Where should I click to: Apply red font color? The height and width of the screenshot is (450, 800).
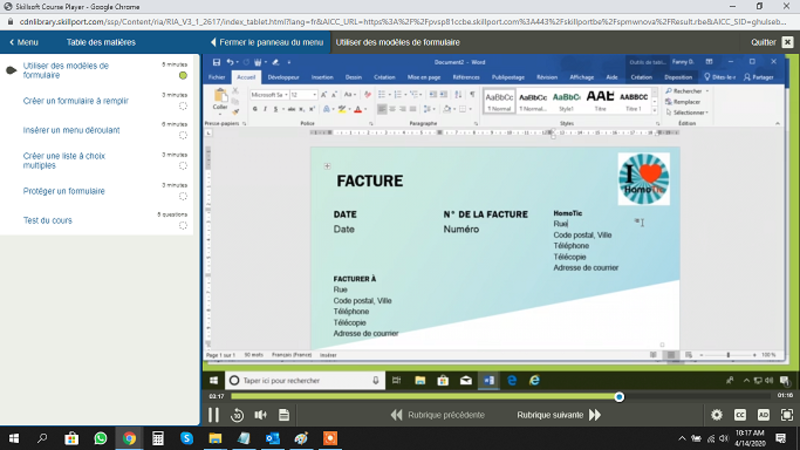click(358, 109)
